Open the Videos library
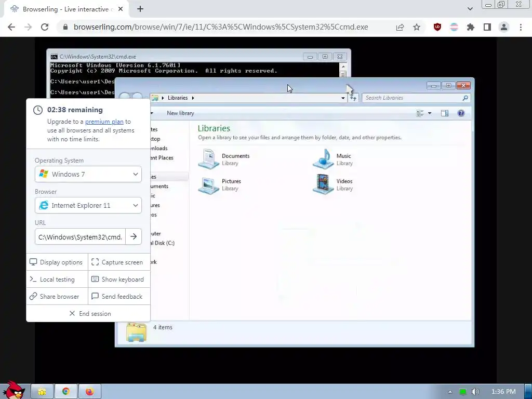Screen dimensions: 532x399 click(333, 184)
